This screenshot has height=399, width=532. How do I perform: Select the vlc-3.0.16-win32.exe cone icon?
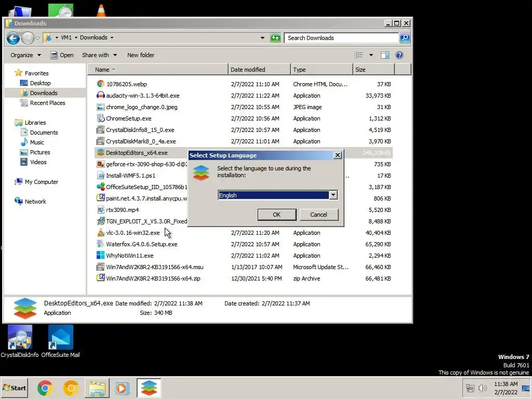click(100, 233)
